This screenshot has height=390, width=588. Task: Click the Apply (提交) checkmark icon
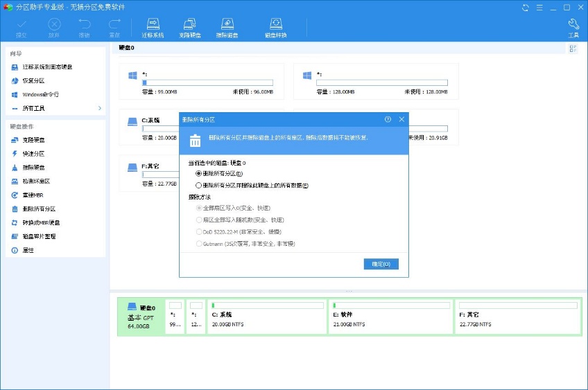click(x=21, y=28)
